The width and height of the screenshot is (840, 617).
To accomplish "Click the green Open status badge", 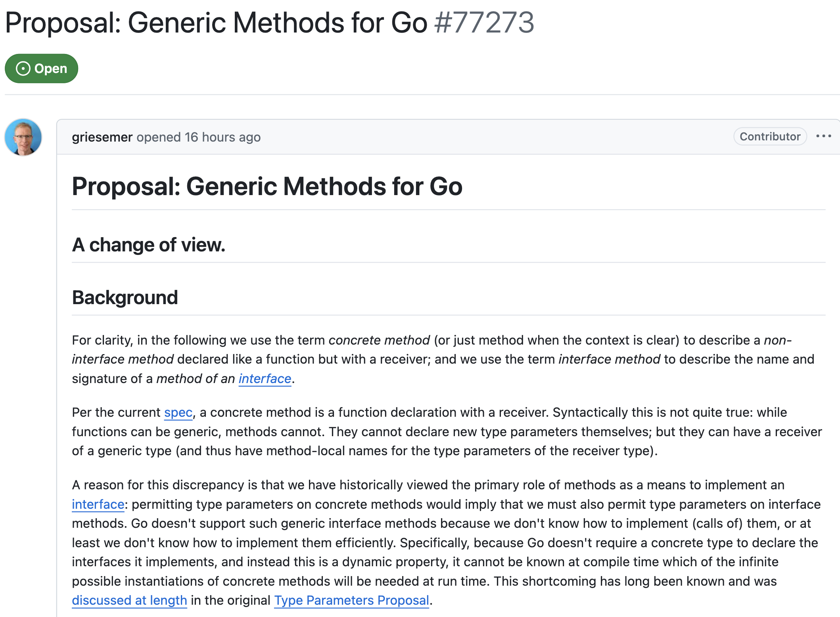I will (x=41, y=69).
